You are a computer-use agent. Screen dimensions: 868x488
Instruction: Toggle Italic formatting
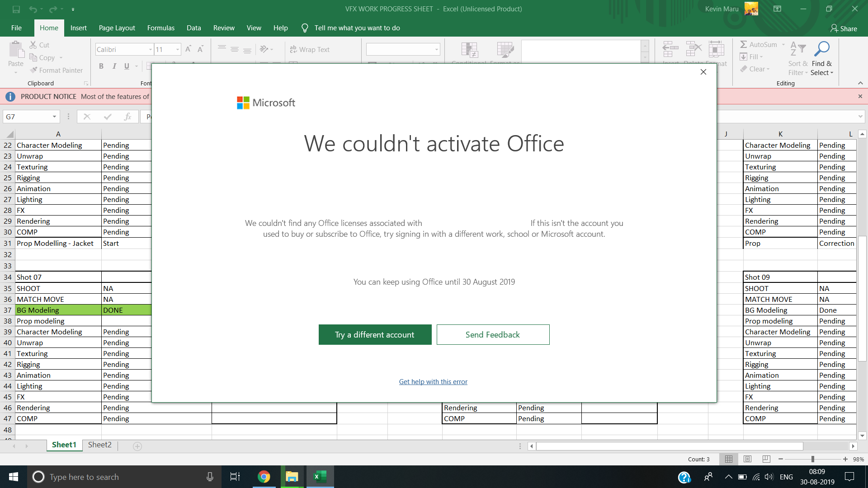pos(114,66)
